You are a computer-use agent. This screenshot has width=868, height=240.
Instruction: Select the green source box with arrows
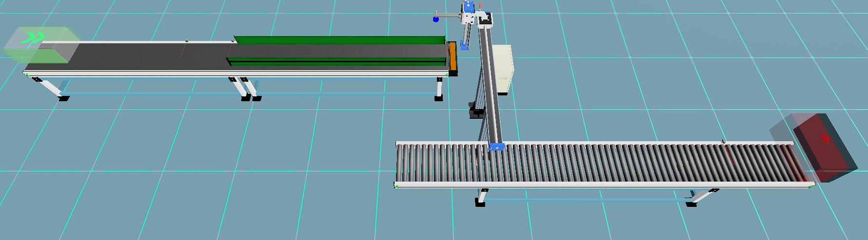pos(41,45)
